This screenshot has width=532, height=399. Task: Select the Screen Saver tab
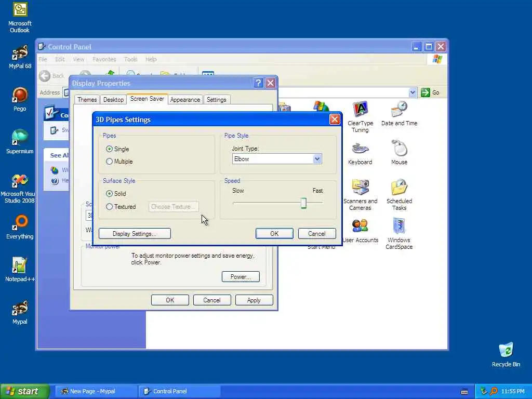click(x=147, y=99)
